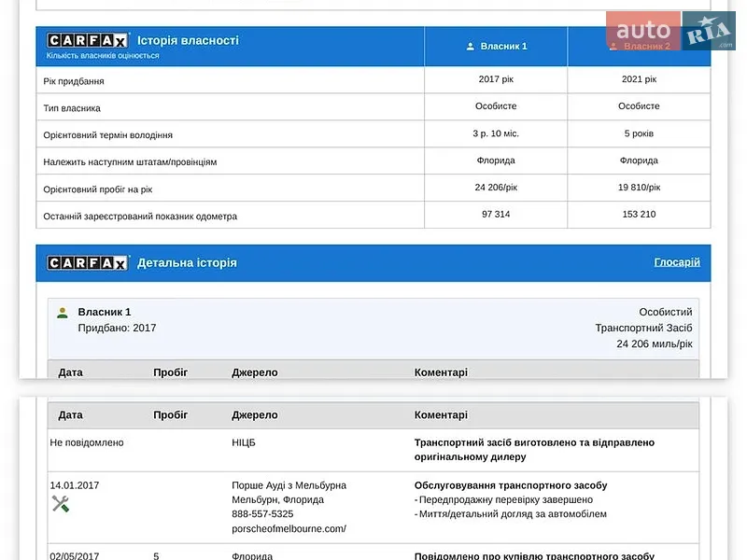Screen dimensions: 747x560
Task: Click the CARFAX logo in Детальна історія header
Action: point(88,263)
